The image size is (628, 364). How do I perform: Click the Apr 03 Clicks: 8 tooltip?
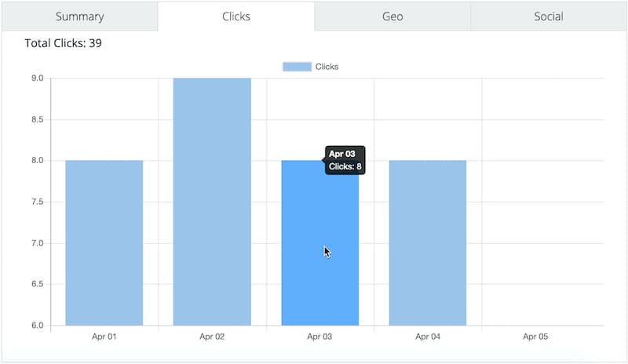pos(345,160)
